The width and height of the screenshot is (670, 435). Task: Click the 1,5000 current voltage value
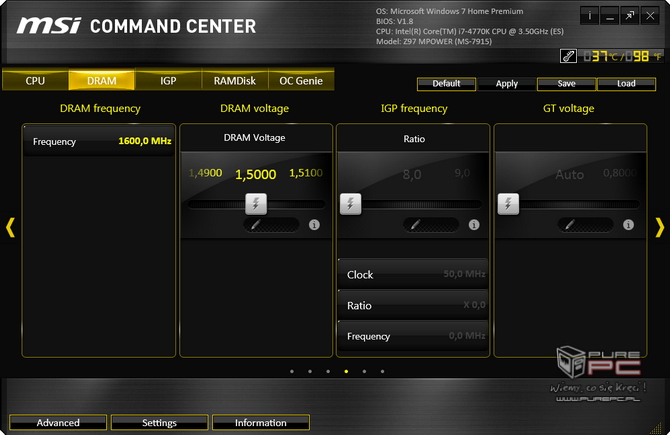(256, 174)
